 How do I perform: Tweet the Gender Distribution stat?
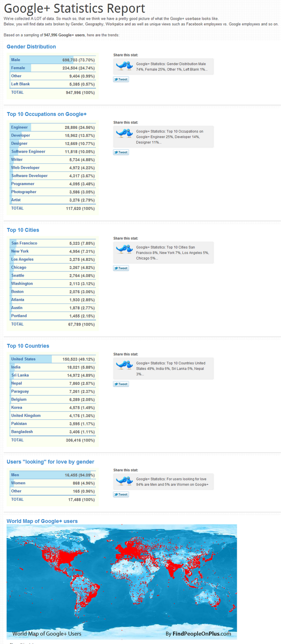point(121,79)
